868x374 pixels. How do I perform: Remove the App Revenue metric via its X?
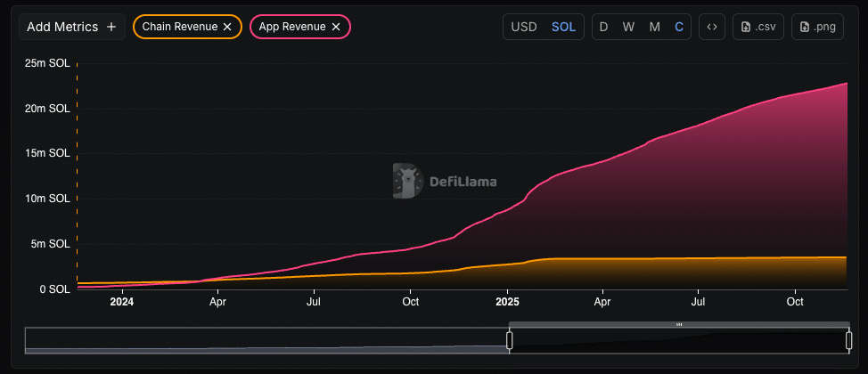[x=336, y=27]
